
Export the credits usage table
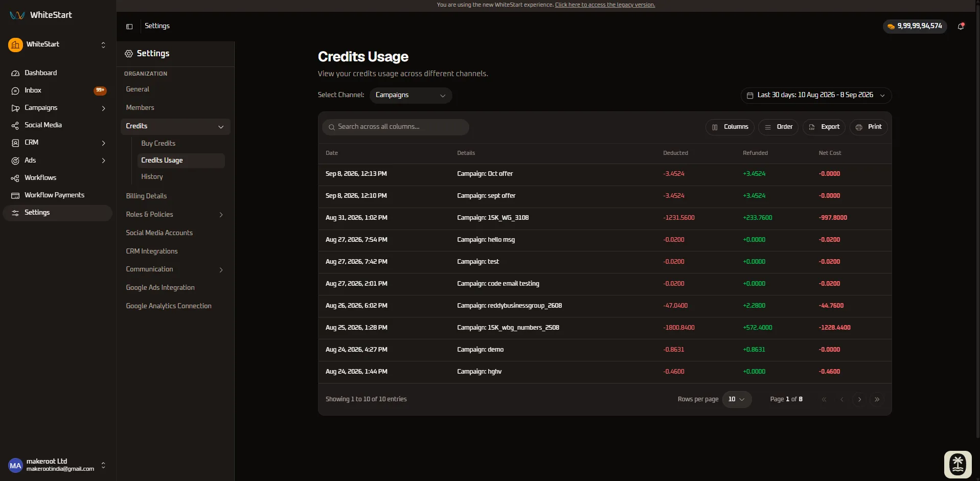(824, 127)
